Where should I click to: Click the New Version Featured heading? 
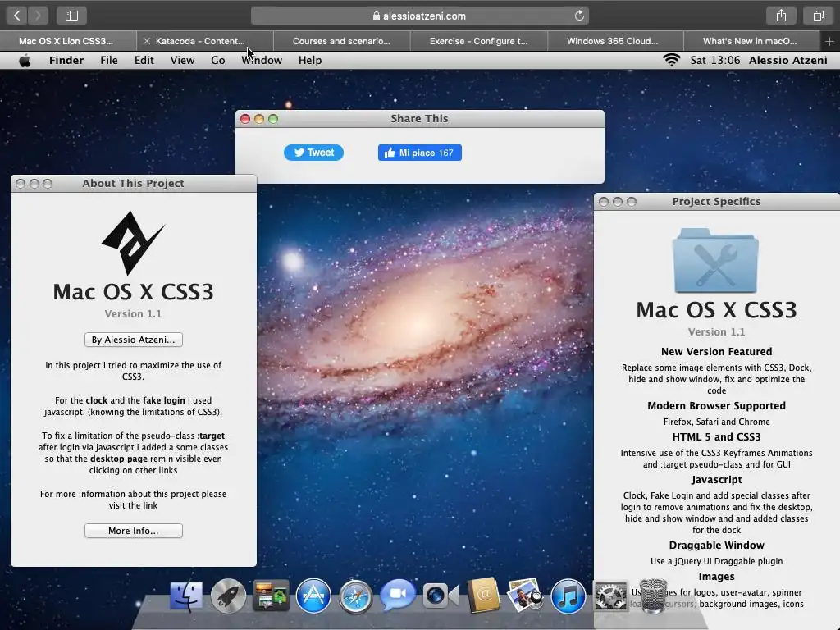(716, 351)
